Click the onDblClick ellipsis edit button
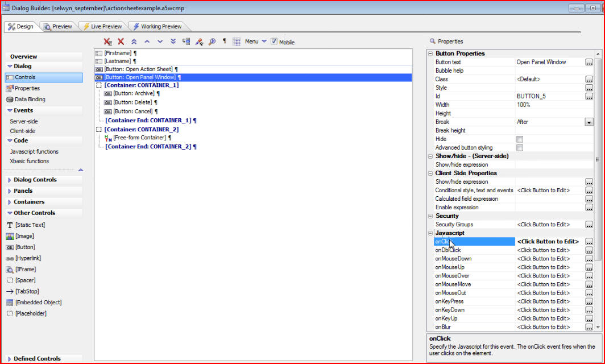This screenshot has width=605, height=364. [x=589, y=250]
